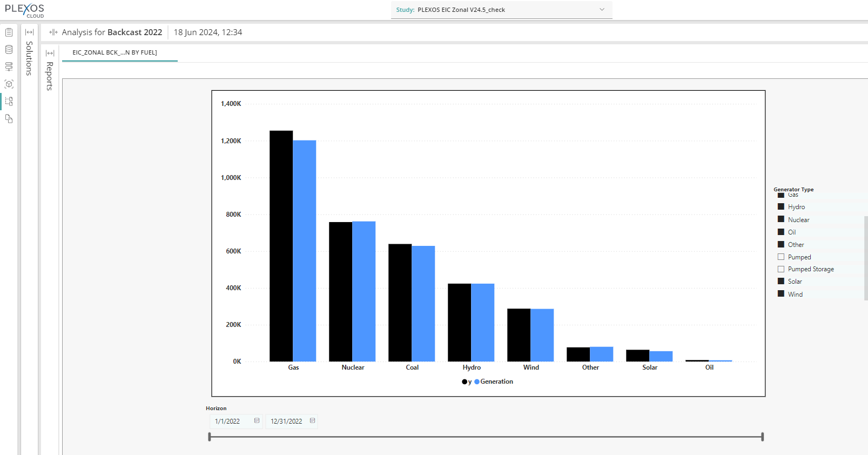
Task: Uncheck the Nuclear generator type checkbox
Action: click(781, 219)
